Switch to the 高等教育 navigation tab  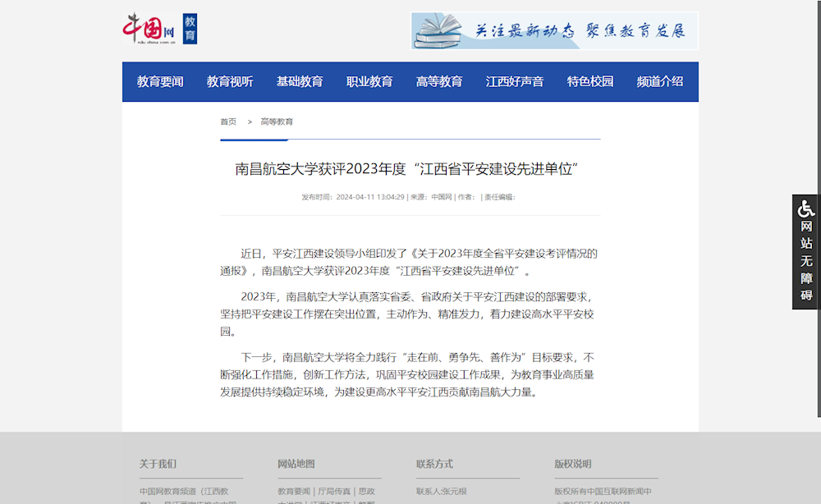tap(439, 81)
